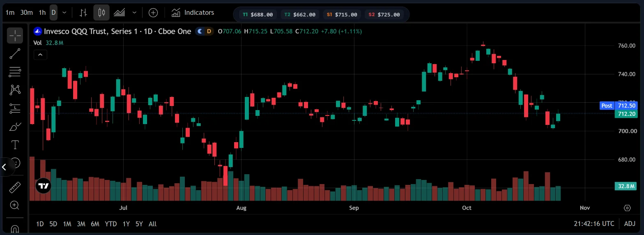This screenshot has width=644, height=235.
Task: Click the S1 $715.00 level chip
Action: click(342, 14)
